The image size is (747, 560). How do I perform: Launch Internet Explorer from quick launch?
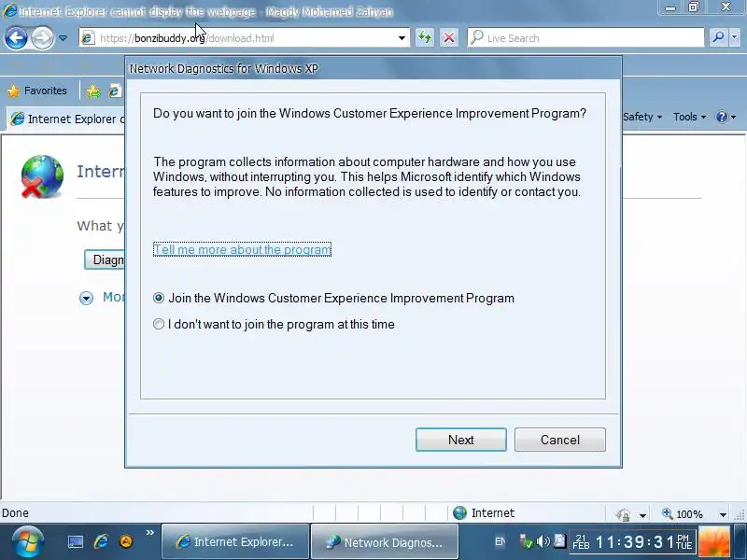click(101, 541)
